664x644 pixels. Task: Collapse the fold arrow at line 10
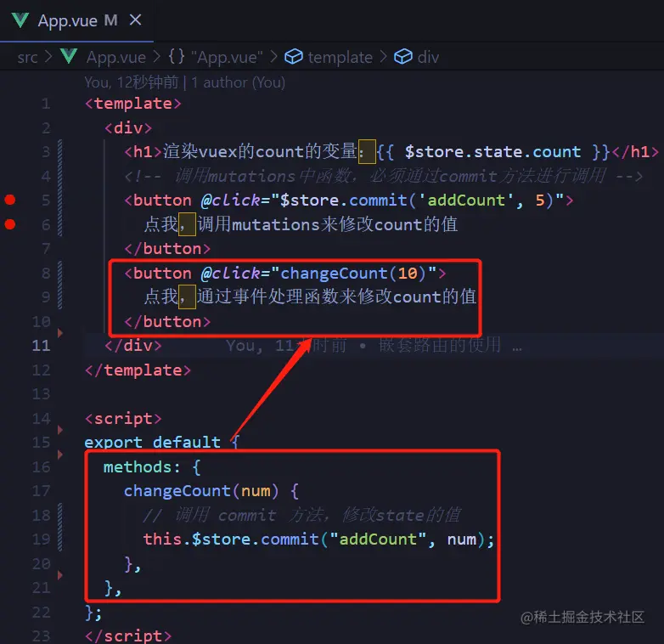[60, 332]
